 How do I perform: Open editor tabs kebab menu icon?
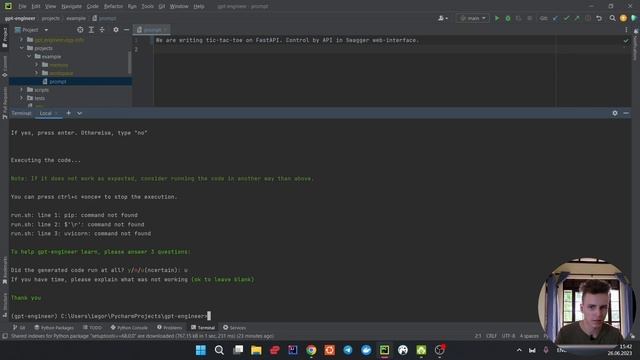pos(626,30)
